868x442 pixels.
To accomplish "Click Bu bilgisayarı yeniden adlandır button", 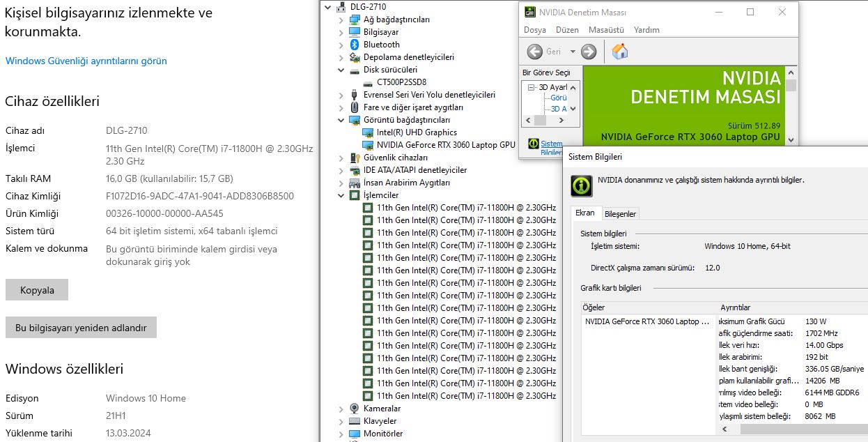I will point(81,328).
